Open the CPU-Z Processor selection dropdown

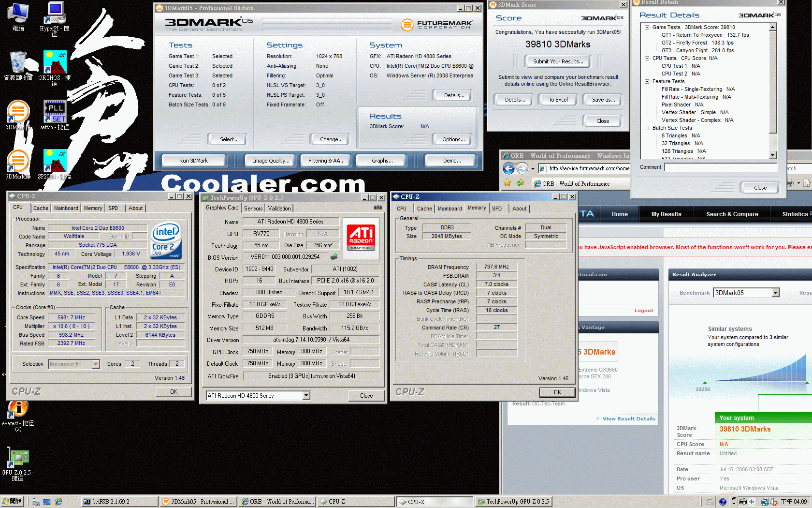click(x=96, y=364)
